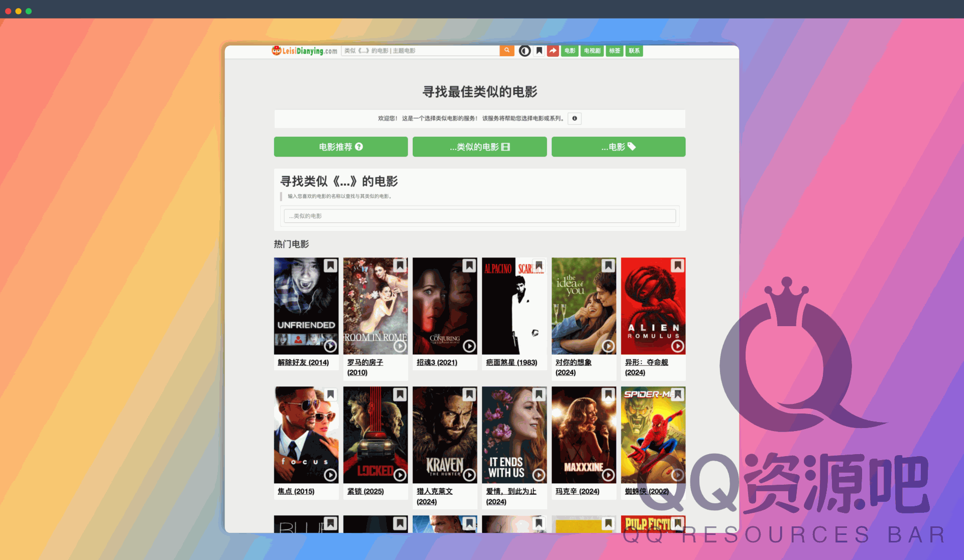This screenshot has height=560, width=964.
Task: Click the play icon on Alien Romulus poster
Action: coord(677,346)
